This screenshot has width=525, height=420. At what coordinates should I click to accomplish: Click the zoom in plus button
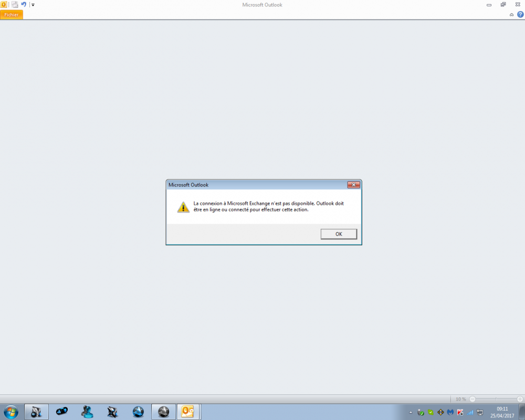520,399
